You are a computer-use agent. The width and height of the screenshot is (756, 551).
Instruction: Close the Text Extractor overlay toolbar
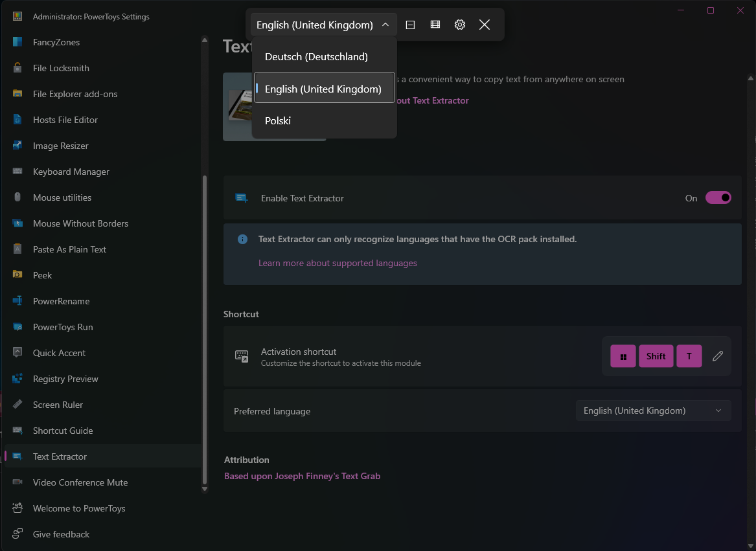coord(485,25)
